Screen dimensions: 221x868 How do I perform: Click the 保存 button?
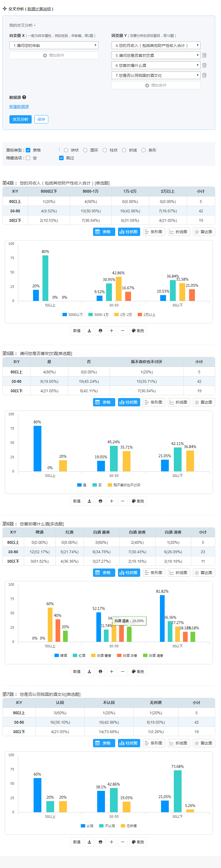41,119
